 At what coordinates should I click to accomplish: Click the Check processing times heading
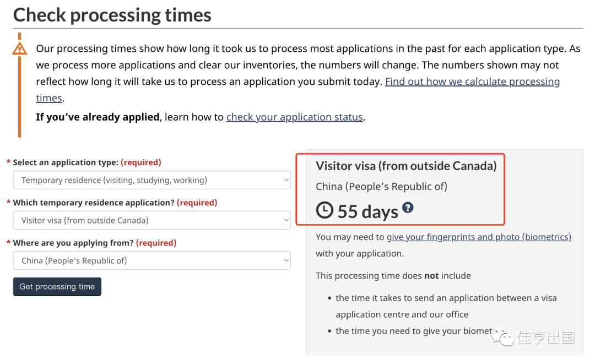click(x=112, y=15)
